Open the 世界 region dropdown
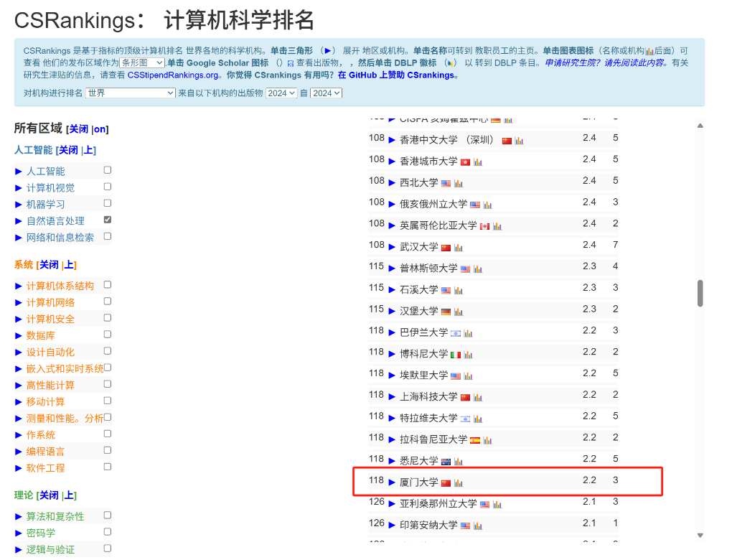This screenshot has height=560, width=732. click(x=130, y=93)
